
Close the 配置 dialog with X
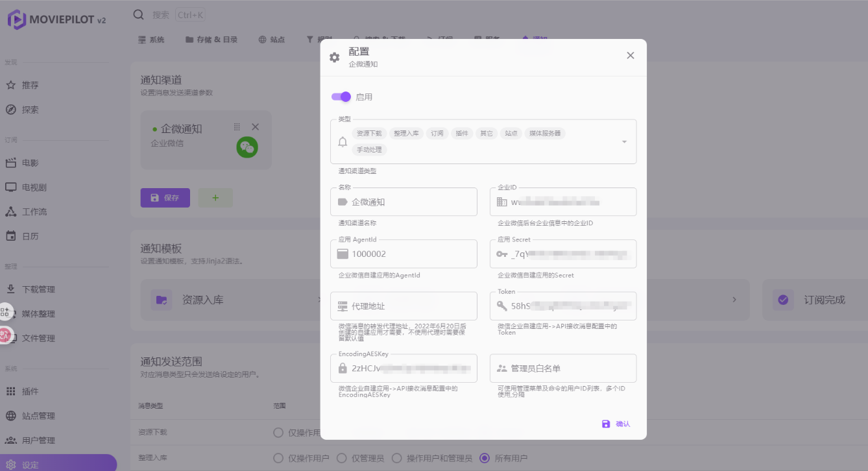[631, 56]
